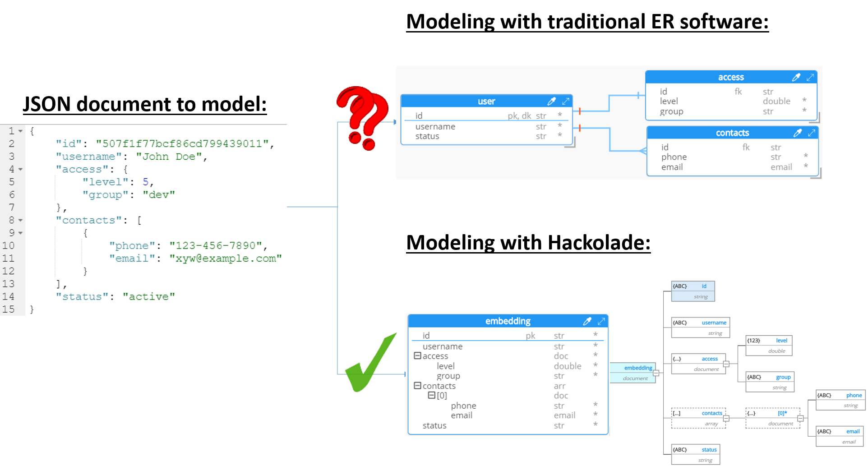Select the group string node in tree diagram
The height and width of the screenshot is (466, 868).
point(770,382)
